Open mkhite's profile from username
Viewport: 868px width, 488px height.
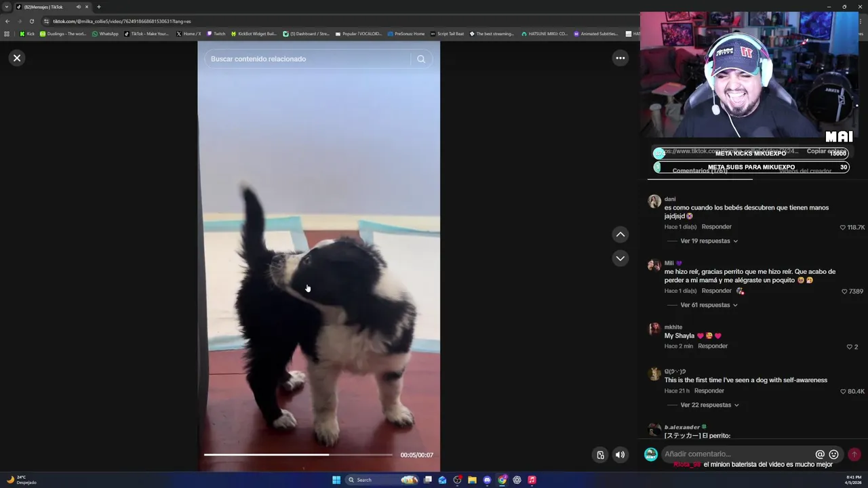pos(673,327)
